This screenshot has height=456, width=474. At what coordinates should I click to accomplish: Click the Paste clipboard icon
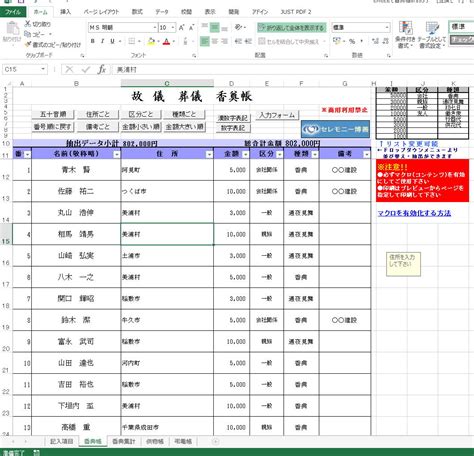tap(12, 28)
